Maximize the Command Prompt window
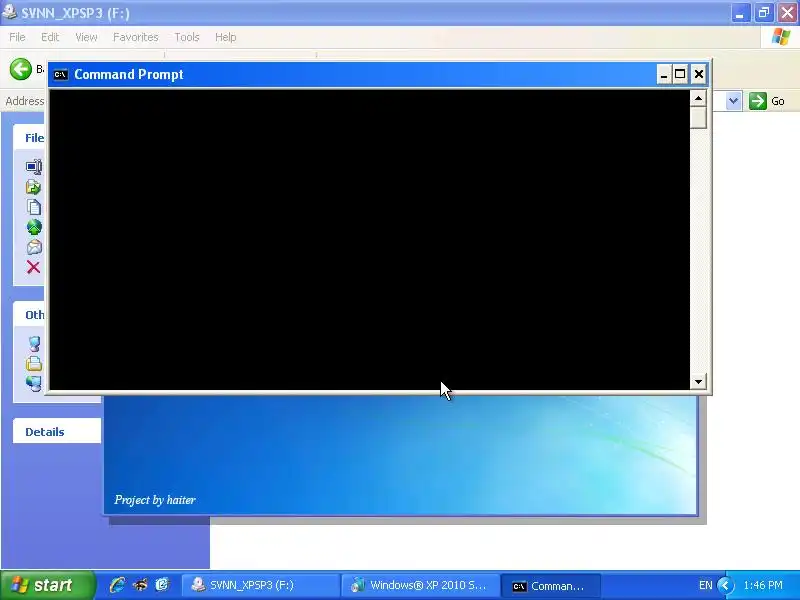800x600 pixels. click(680, 74)
